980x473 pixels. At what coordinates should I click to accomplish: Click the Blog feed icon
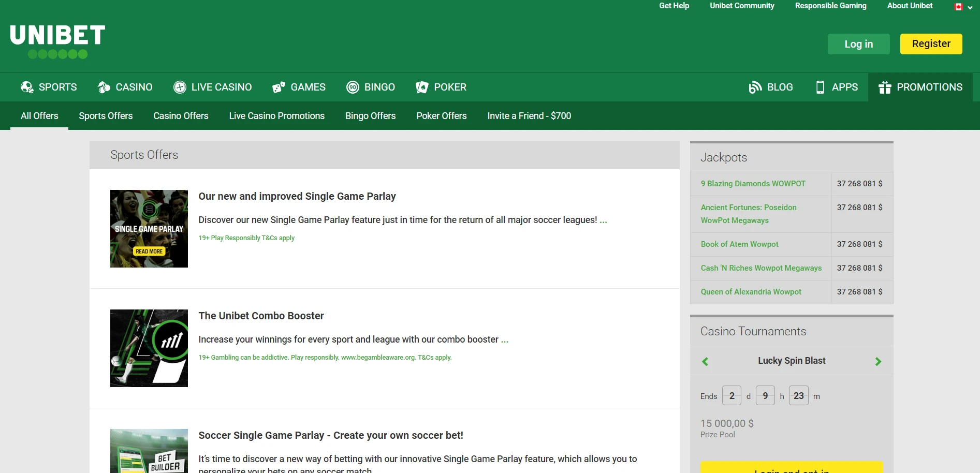tap(755, 87)
